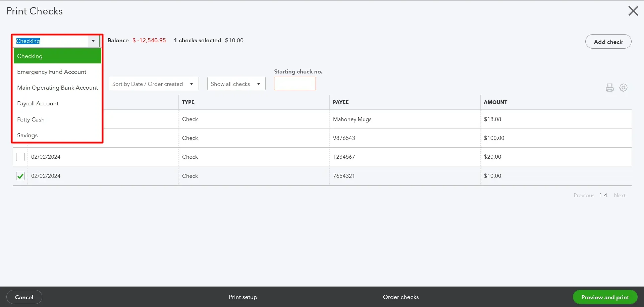The image size is (644, 307).
Task: Click the date of the 1234567 row
Action: click(46, 157)
